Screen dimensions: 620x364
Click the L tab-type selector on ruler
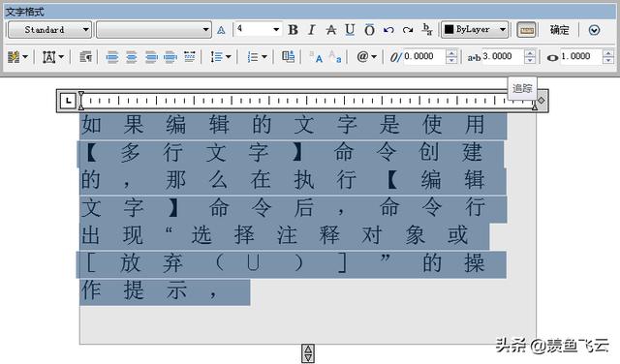(69, 101)
